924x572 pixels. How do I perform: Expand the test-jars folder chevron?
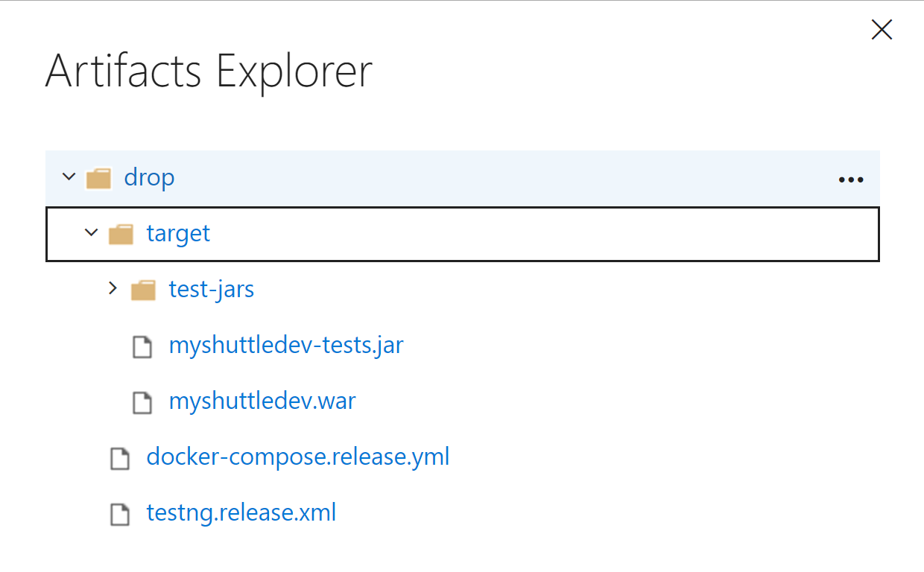pyautogui.click(x=113, y=288)
